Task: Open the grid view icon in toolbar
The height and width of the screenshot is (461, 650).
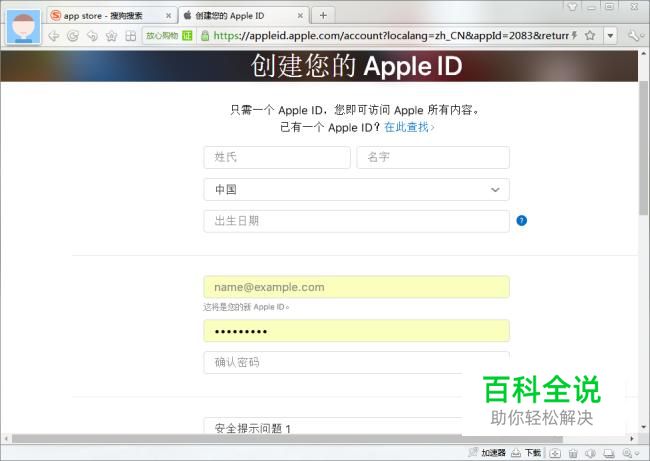Action: pos(131,36)
